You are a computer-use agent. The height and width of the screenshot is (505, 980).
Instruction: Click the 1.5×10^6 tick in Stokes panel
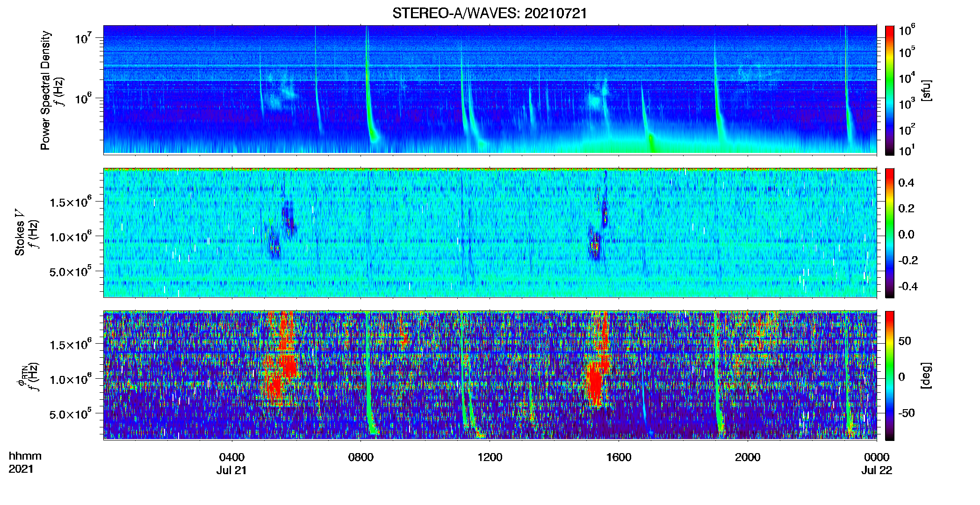(71, 202)
